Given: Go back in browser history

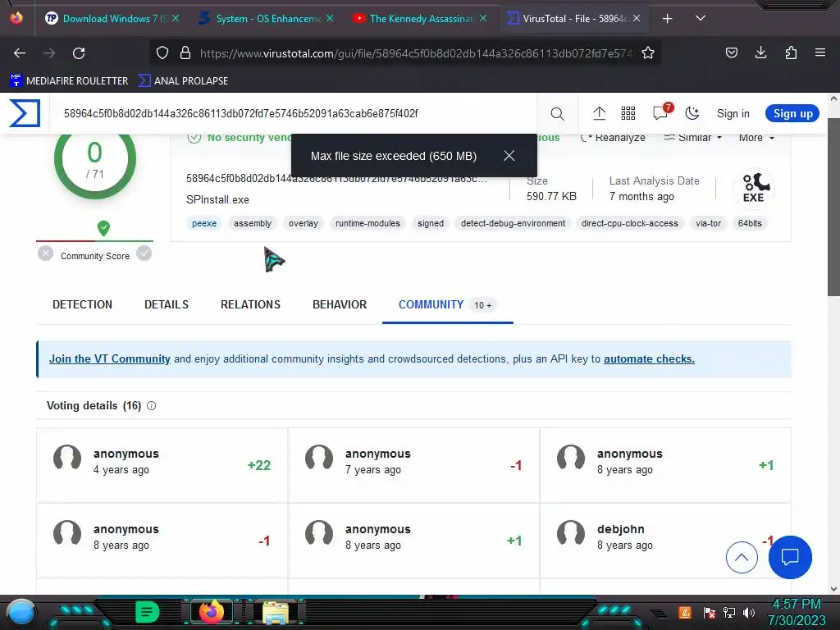Looking at the screenshot, I should (20, 53).
